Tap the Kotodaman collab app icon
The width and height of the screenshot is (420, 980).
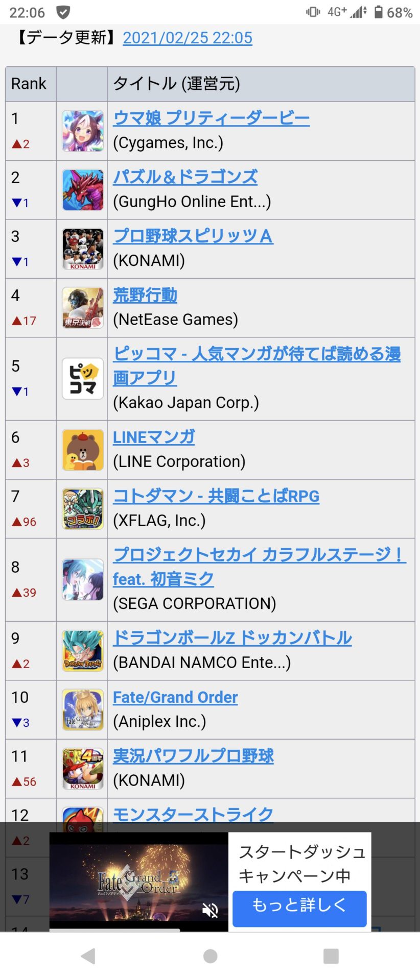point(83,509)
